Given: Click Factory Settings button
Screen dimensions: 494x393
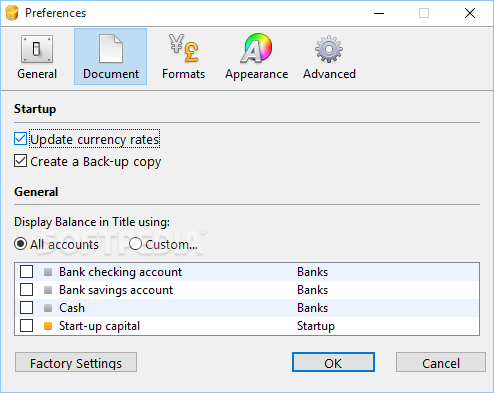Looking at the screenshot, I should (x=76, y=362).
